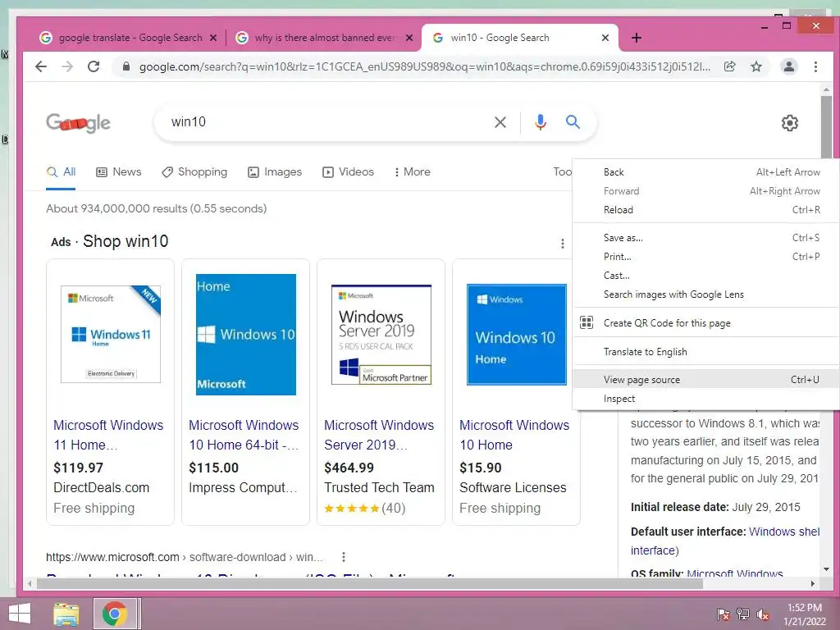Click the horizontal scrollbar right arrow

[813, 583]
